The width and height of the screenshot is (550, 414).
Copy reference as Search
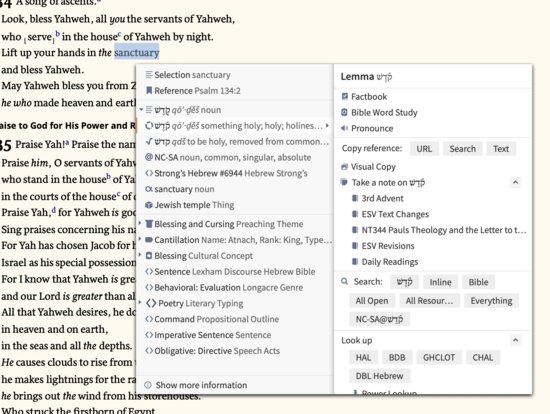(463, 149)
